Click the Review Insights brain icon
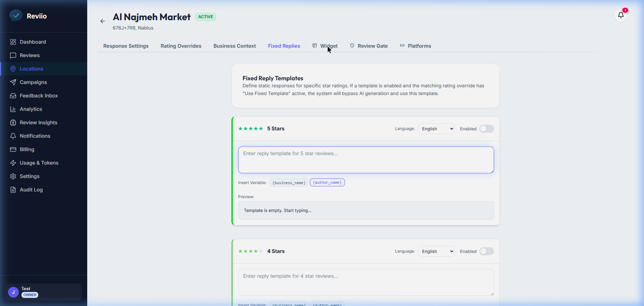This screenshot has height=306, width=644. [x=13, y=123]
